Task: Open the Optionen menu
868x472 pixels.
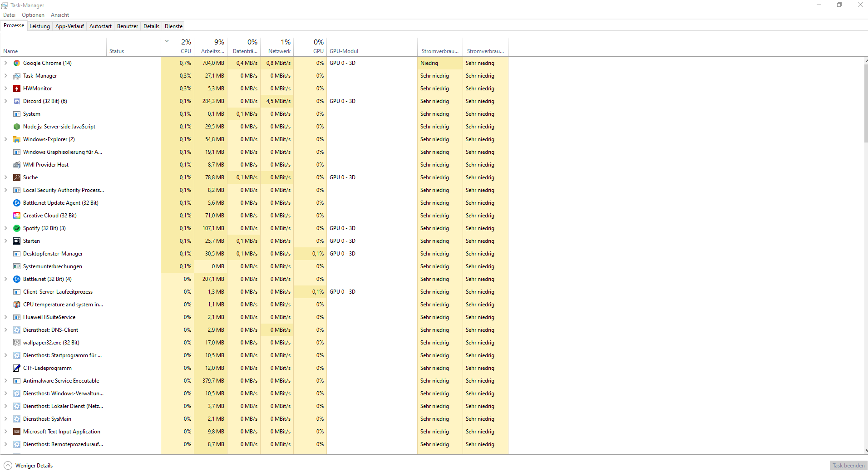Action: [x=33, y=15]
